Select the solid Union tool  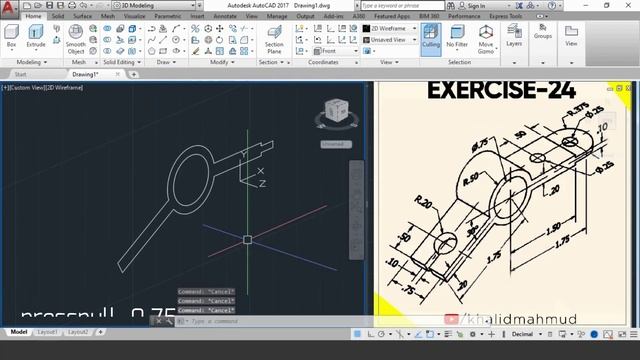pos(107,29)
